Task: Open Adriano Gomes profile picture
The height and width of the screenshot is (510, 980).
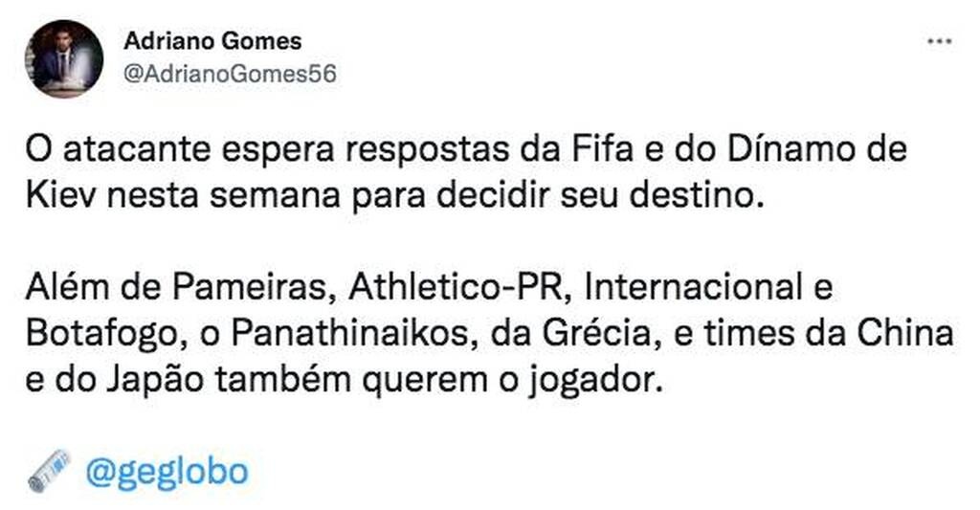Action: point(64,58)
